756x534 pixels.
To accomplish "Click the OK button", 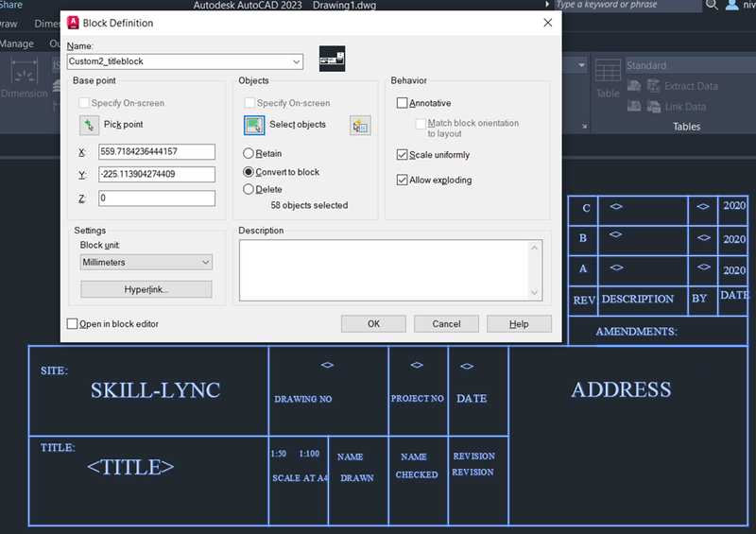I will pos(373,323).
